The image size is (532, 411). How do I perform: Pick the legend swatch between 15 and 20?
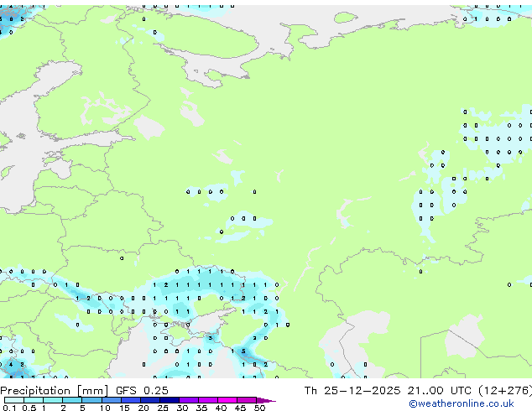(x=131, y=400)
